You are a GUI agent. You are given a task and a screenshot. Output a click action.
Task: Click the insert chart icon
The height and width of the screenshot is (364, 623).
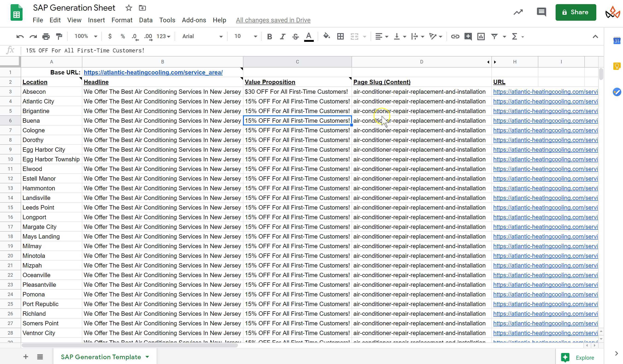tap(481, 37)
